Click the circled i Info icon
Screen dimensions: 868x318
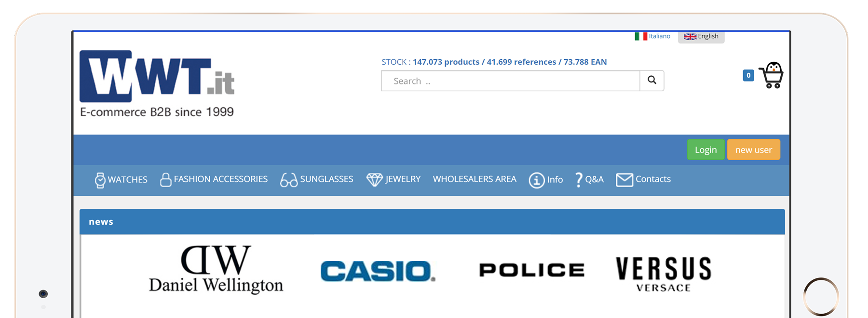click(x=536, y=180)
